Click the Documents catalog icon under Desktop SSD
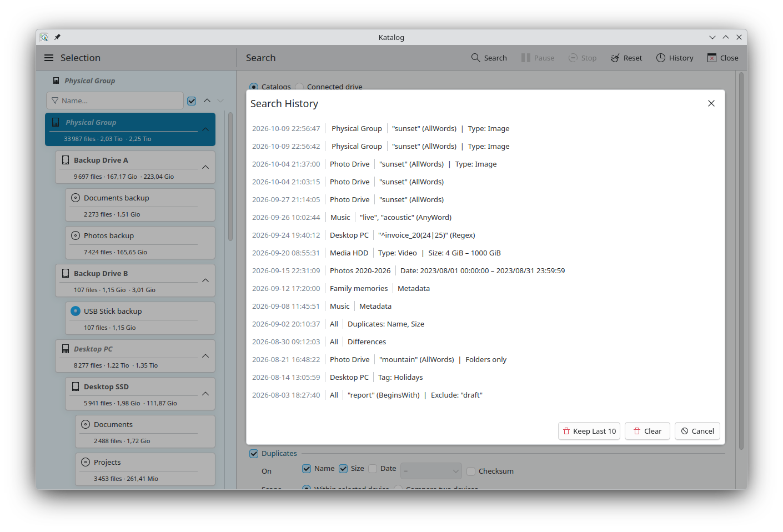Screen dimensions: 783x532 [86, 424]
